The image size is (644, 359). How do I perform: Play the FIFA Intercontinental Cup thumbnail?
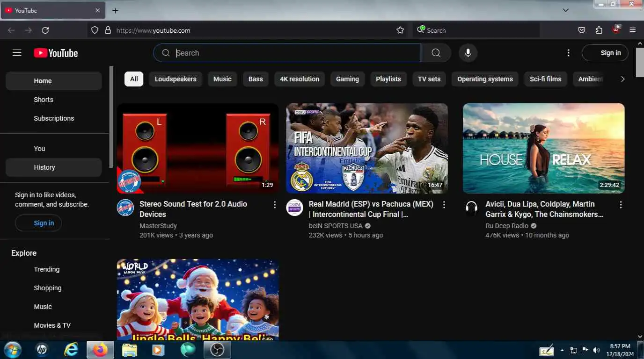coord(367,148)
